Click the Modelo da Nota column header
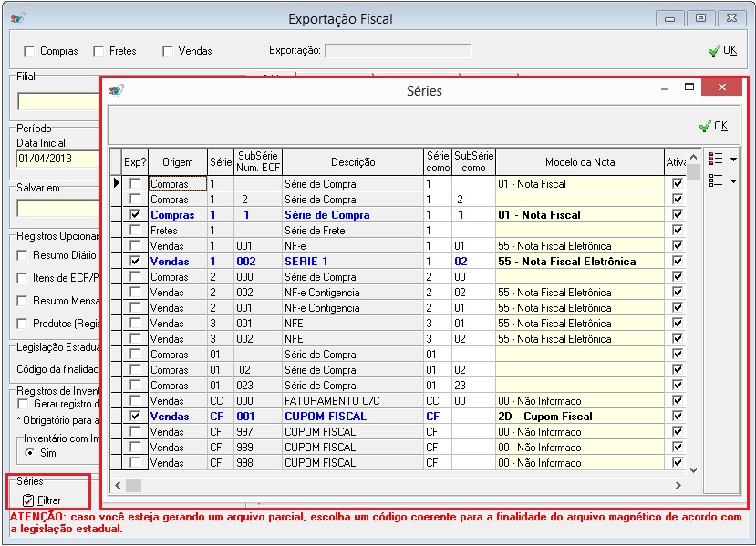The image size is (756, 546). coord(580,162)
